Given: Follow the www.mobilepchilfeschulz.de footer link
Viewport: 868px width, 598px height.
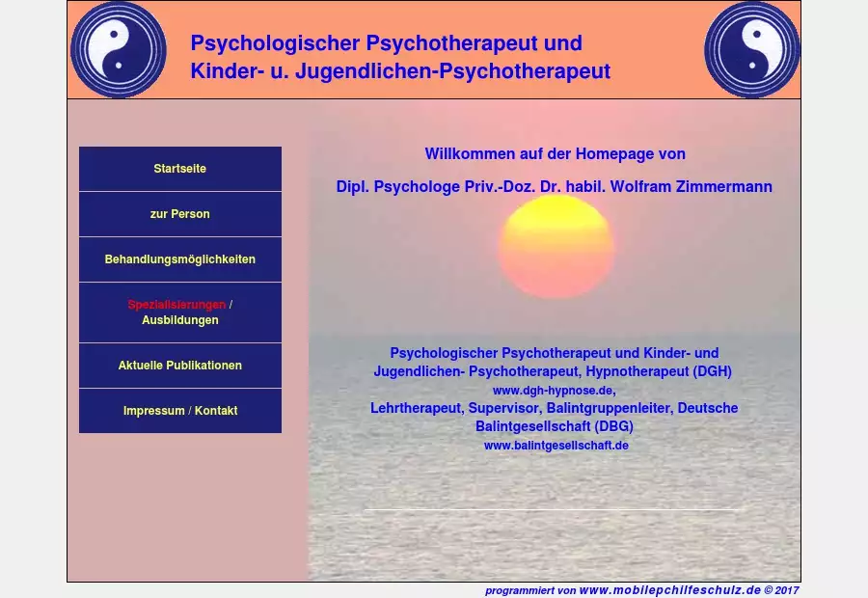Looking at the screenshot, I should [669, 590].
